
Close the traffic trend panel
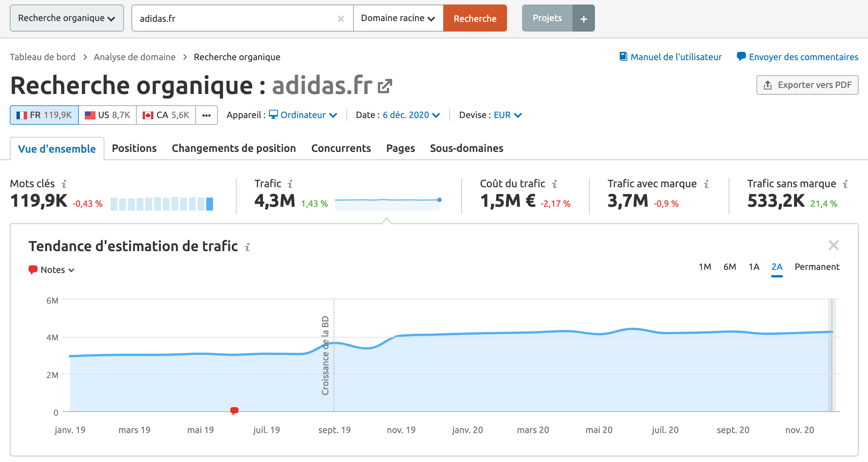pyautogui.click(x=833, y=245)
